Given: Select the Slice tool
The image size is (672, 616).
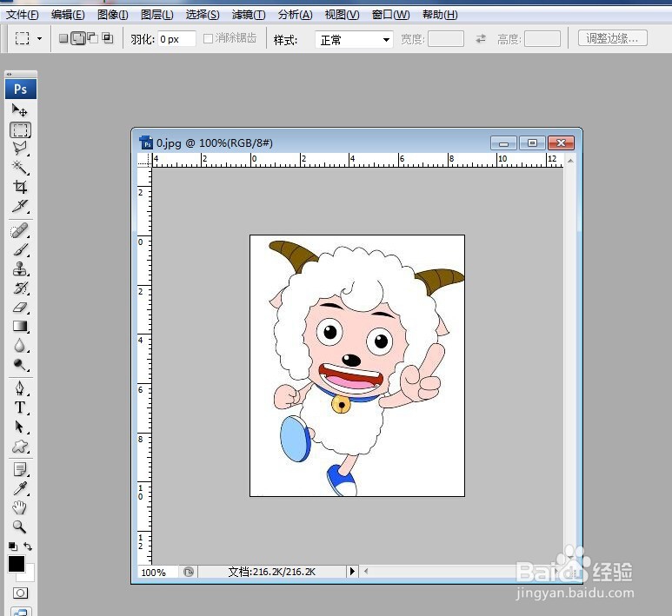Looking at the screenshot, I should (20, 206).
